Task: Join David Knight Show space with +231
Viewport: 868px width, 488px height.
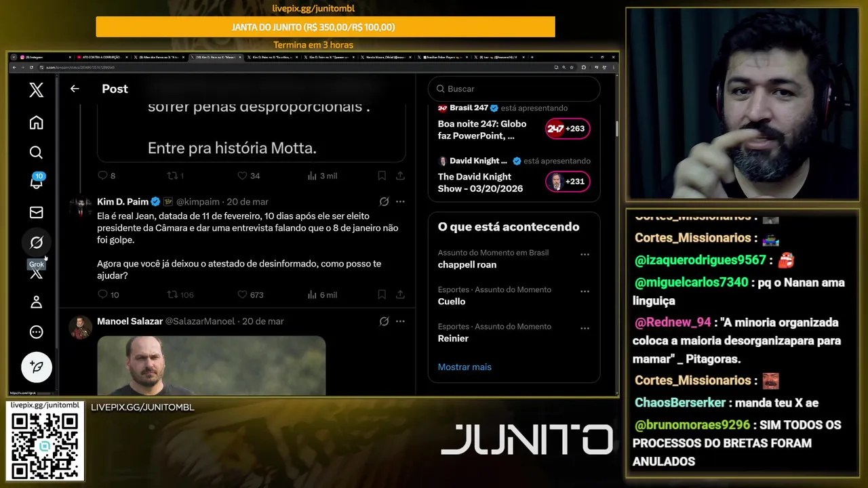Action: 568,182
